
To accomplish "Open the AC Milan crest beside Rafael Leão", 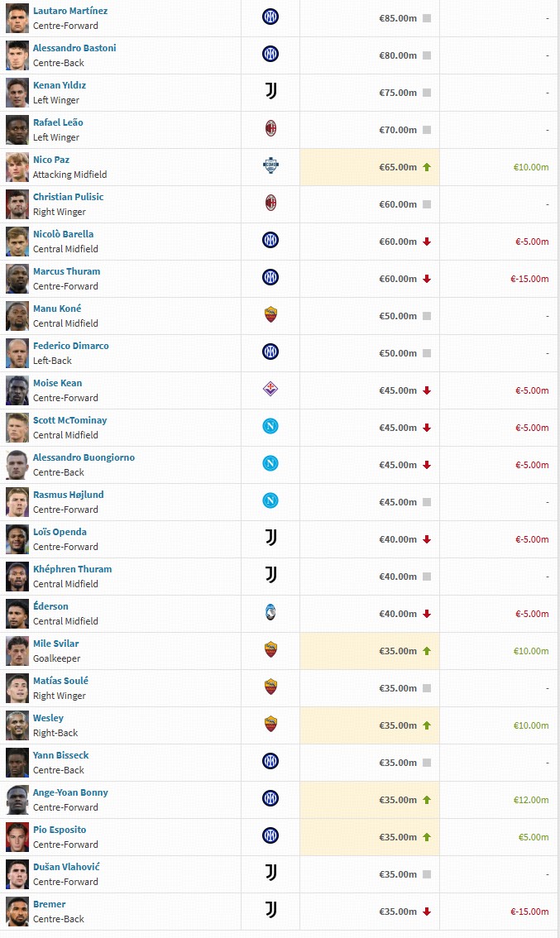I will pos(270,128).
